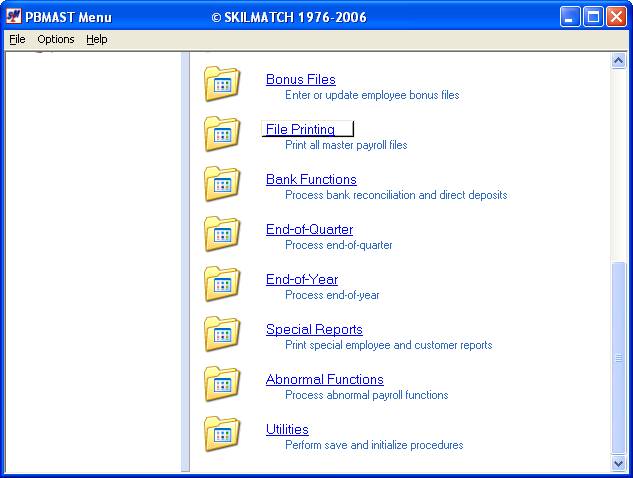Screen dimensions: 633x478
Task: Click the Special Reports folder icon
Action: click(x=222, y=334)
